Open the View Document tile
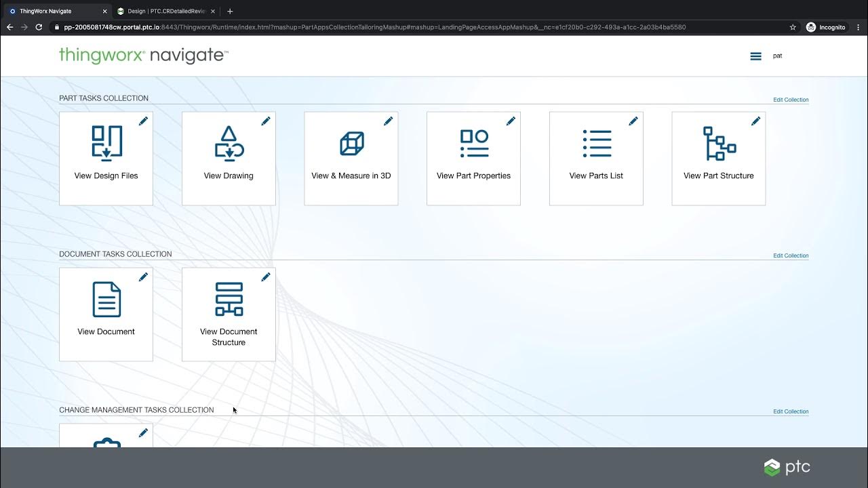Screen dimensions: 868x488 click(x=106, y=314)
